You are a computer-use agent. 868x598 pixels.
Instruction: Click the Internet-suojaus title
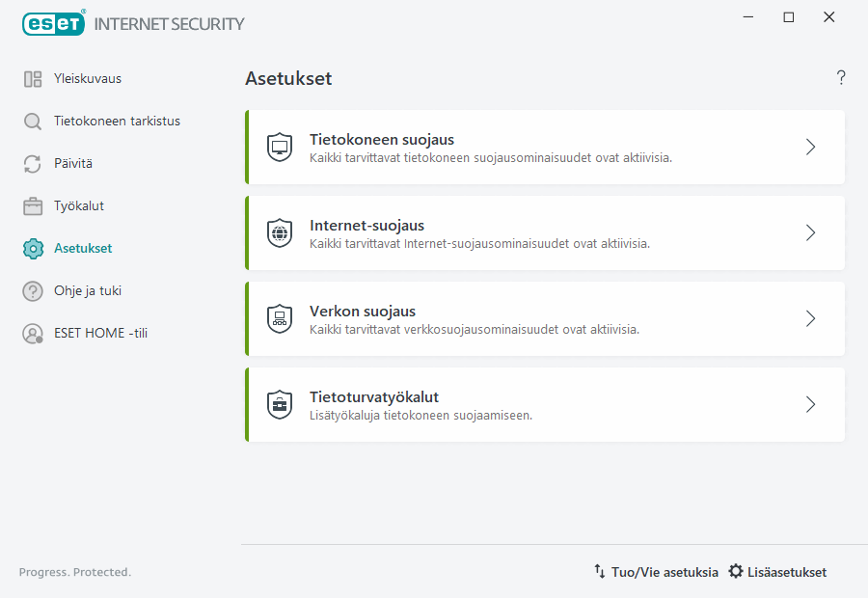pos(367,226)
